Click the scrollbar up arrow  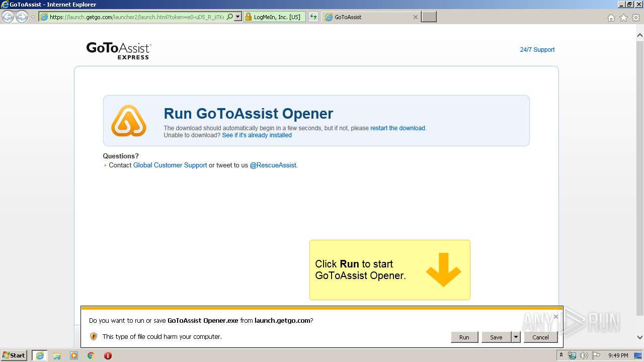(x=640, y=35)
